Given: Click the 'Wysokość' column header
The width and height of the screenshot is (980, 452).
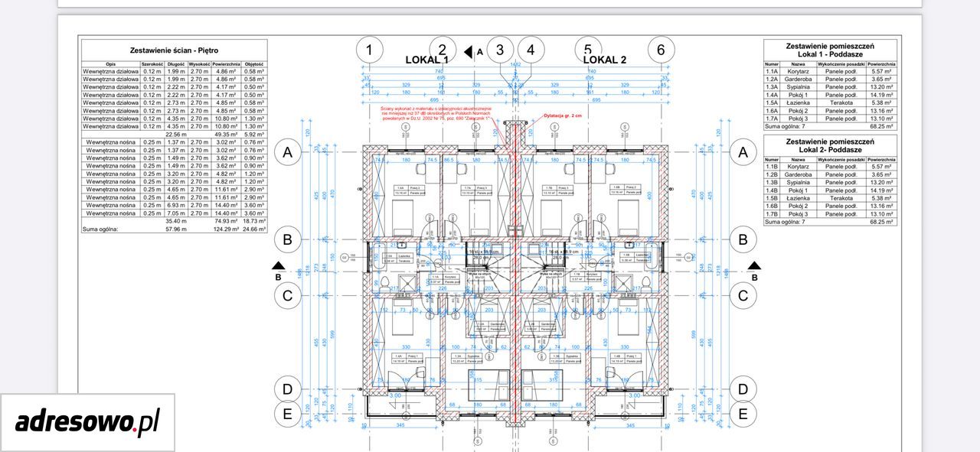Looking at the screenshot, I should 200,64.
